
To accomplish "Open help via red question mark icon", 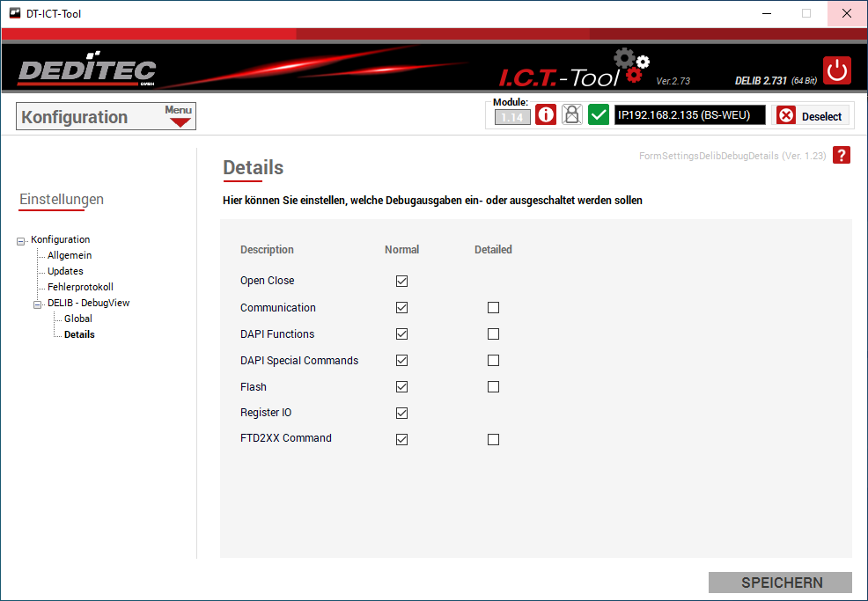I will pos(842,156).
